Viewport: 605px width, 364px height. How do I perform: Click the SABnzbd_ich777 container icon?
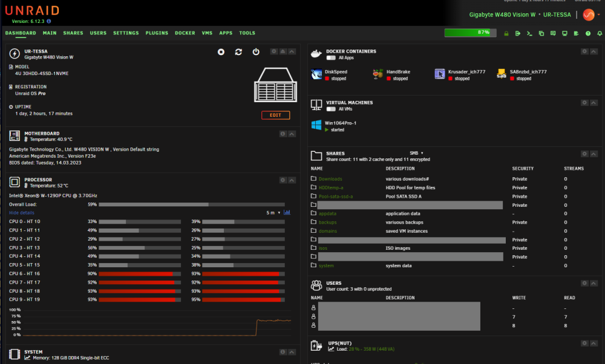pyautogui.click(x=501, y=74)
